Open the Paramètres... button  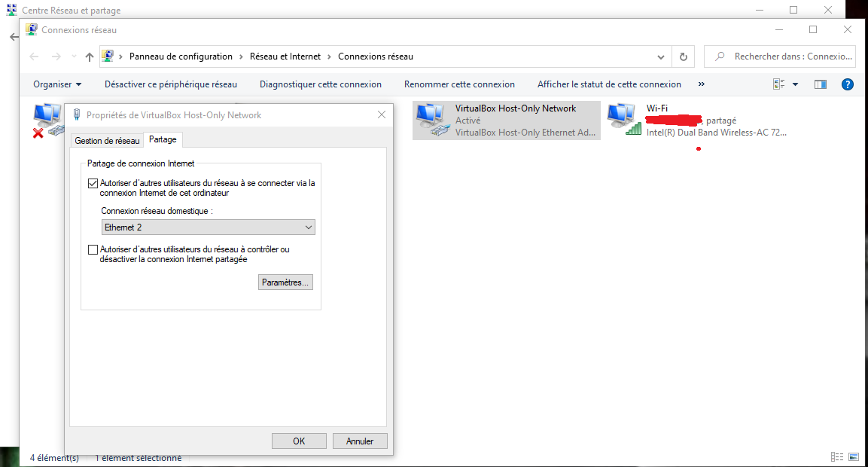click(285, 282)
